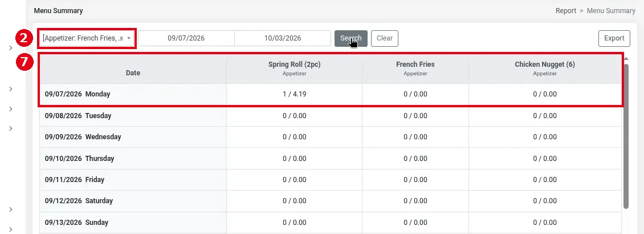This screenshot has height=234, width=644.
Task: Click the Spring Roll value in the Sunday row
Action: [x=295, y=223]
